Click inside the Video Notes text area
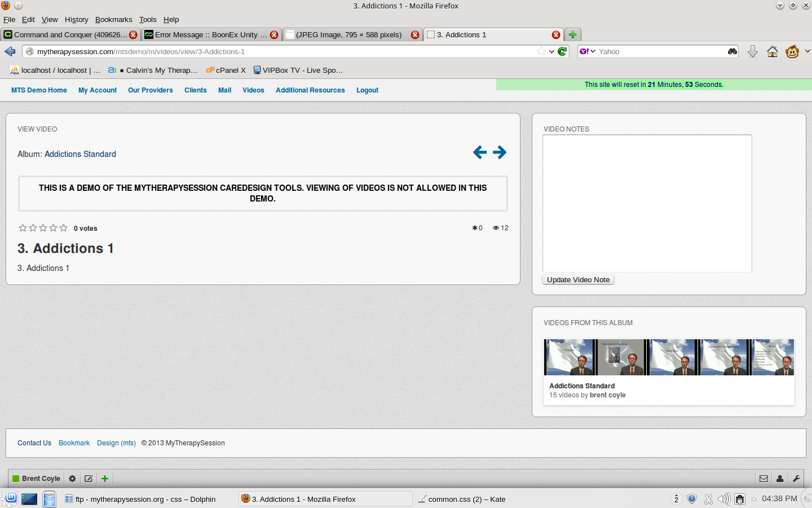The height and width of the screenshot is (508, 812). tap(647, 203)
